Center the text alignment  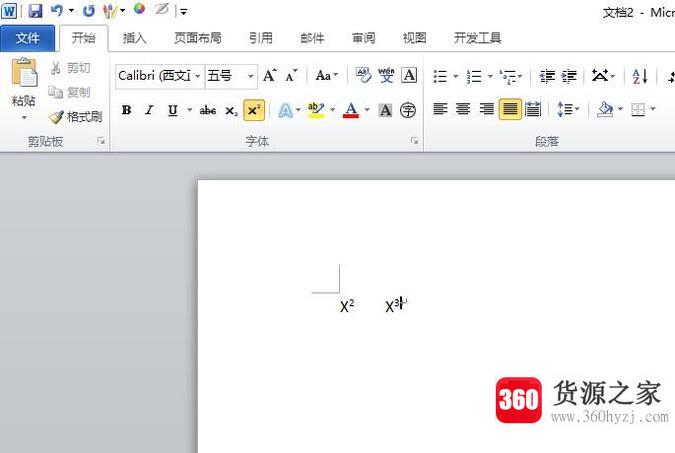(x=463, y=109)
